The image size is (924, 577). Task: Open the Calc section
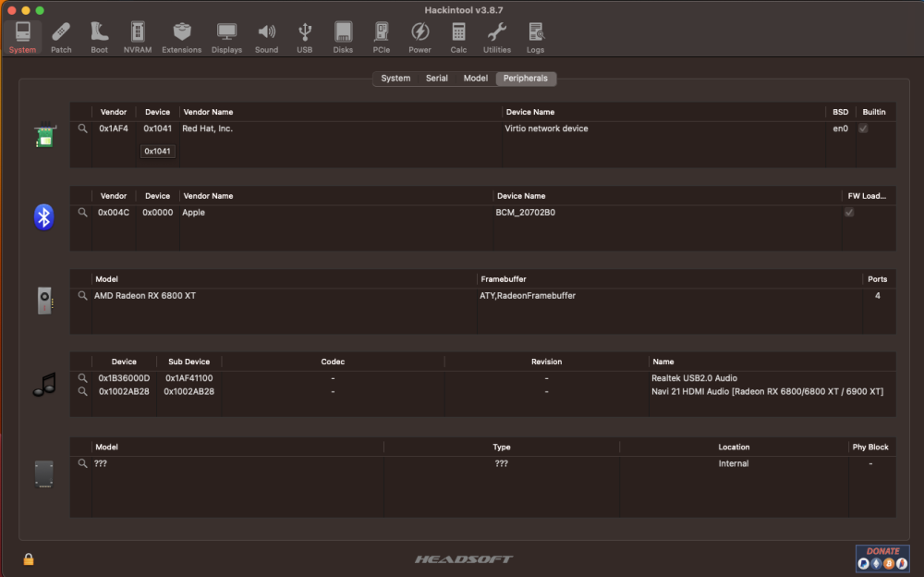(458, 37)
